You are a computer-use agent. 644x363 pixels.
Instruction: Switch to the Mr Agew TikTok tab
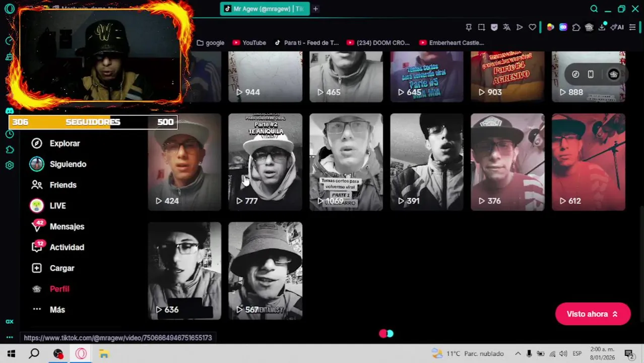(x=265, y=9)
